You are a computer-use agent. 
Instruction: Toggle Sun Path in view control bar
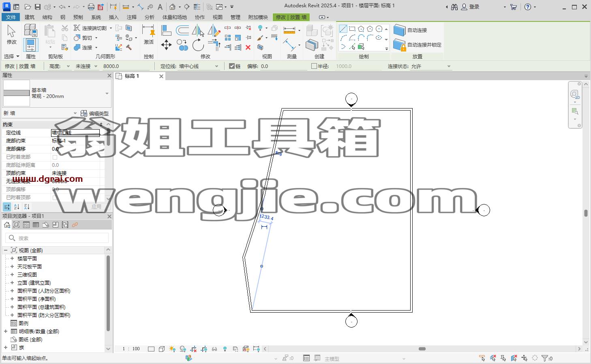coord(172,349)
